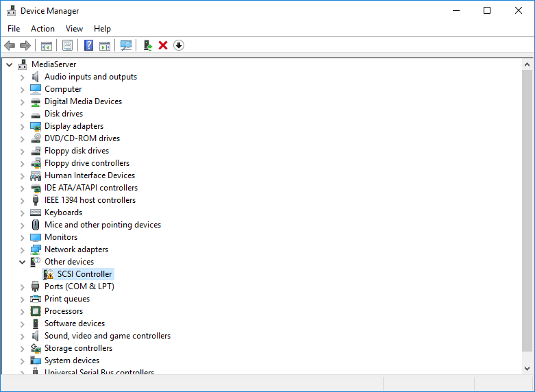Open the File menu
This screenshot has height=392, width=535.
tap(14, 29)
